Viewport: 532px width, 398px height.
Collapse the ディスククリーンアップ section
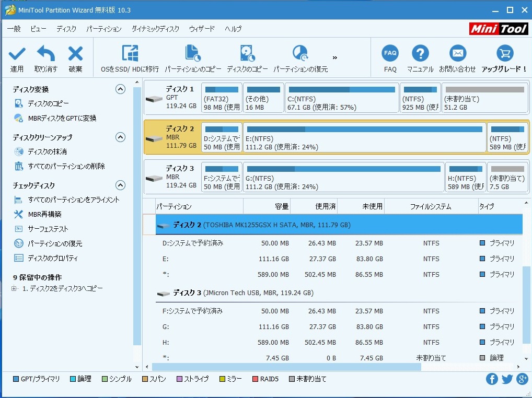tap(120, 137)
